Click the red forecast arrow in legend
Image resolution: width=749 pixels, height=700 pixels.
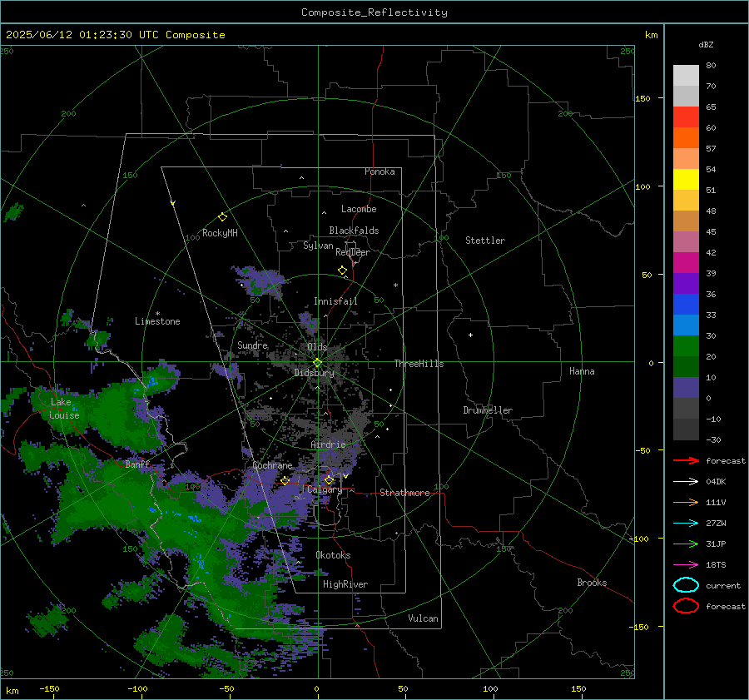click(686, 460)
